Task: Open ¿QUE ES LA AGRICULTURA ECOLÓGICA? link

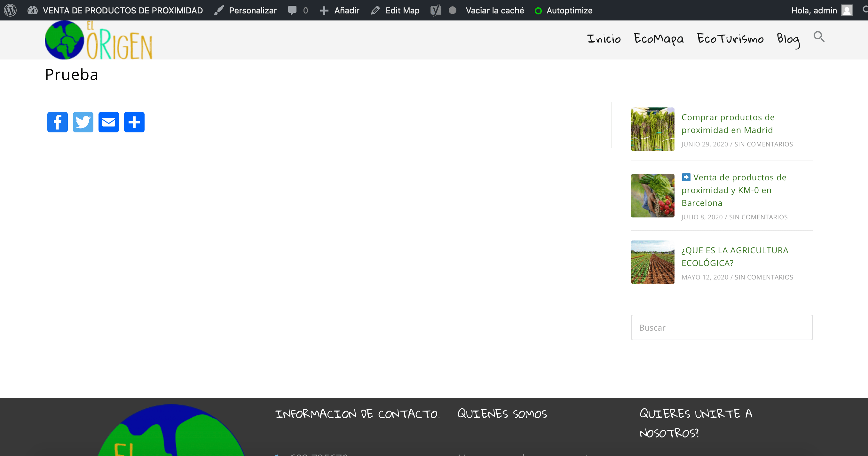Action: 735,256
